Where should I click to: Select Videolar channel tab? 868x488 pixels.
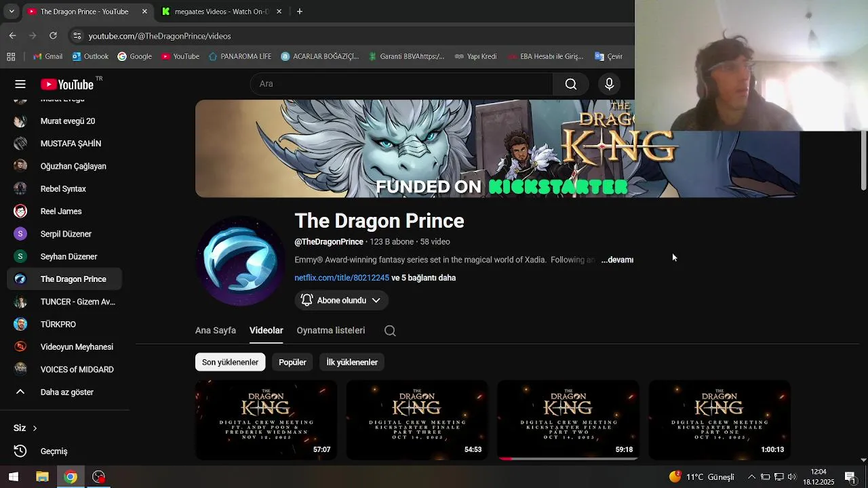266,331
